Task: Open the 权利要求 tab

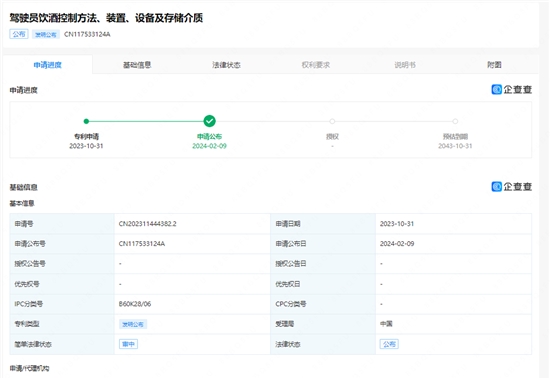Action: click(316, 65)
